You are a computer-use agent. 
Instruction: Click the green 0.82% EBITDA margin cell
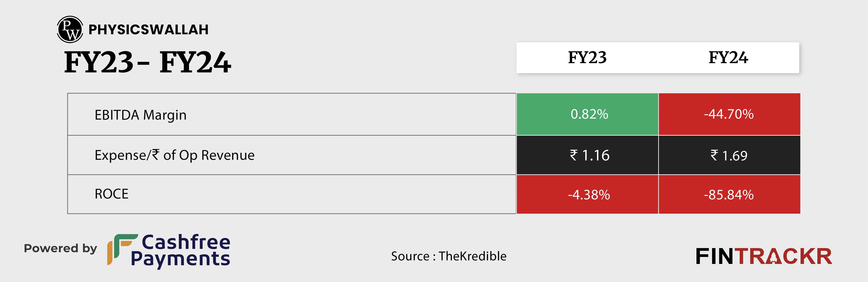coord(587,114)
